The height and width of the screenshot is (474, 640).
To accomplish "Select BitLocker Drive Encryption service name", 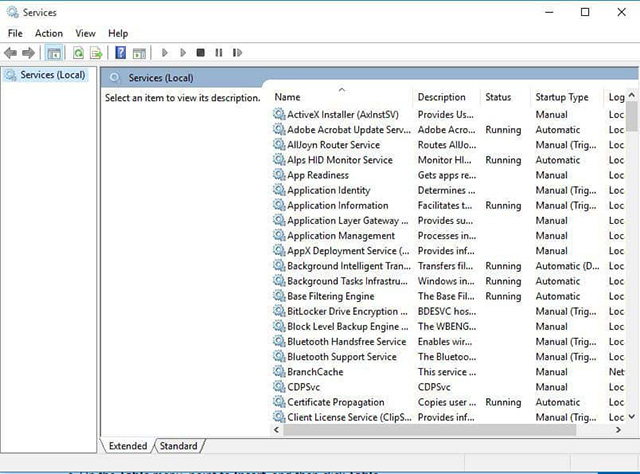I will tap(347, 311).
